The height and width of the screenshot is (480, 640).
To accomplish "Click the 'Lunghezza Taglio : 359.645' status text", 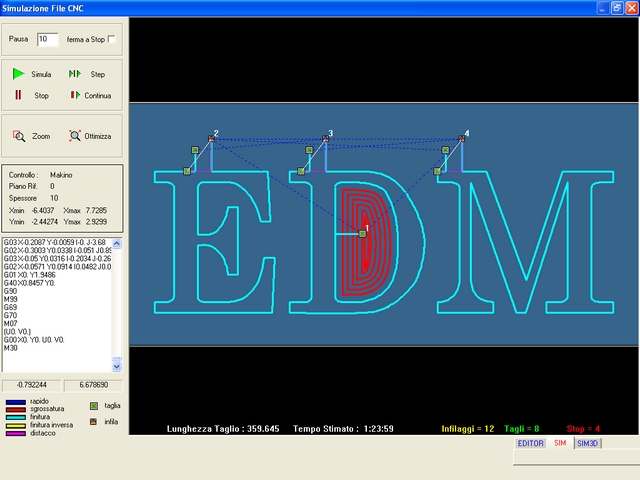I will tap(223, 429).
